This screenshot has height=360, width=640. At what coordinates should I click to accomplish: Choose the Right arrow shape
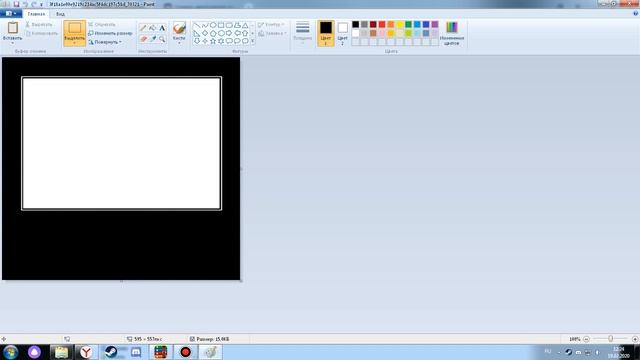pyautogui.click(x=229, y=33)
